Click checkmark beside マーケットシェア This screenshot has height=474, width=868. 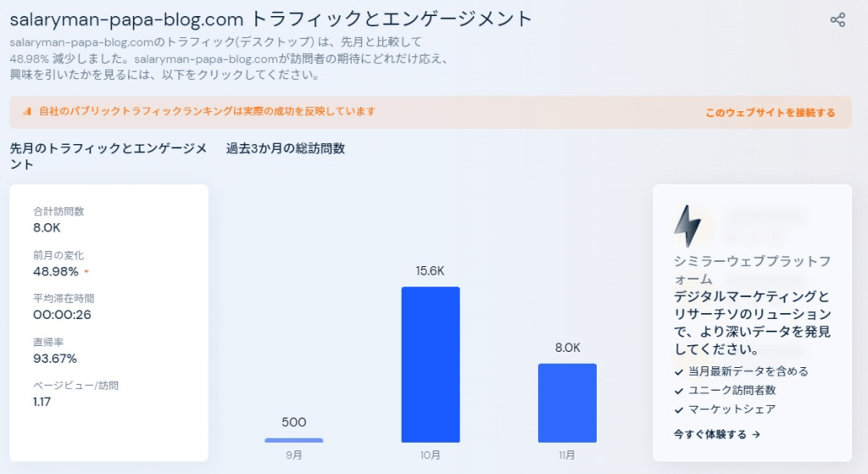679,410
